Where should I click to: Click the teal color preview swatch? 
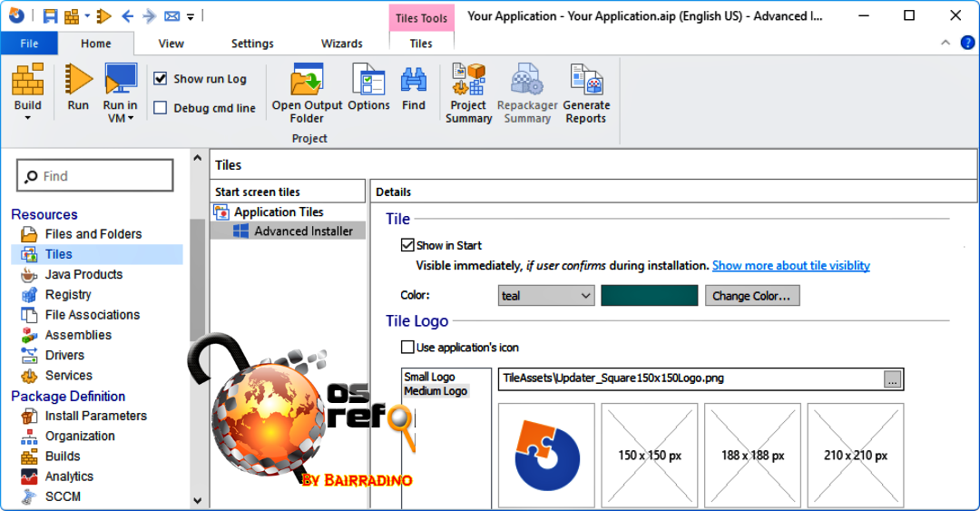click(x=650, y=295)
